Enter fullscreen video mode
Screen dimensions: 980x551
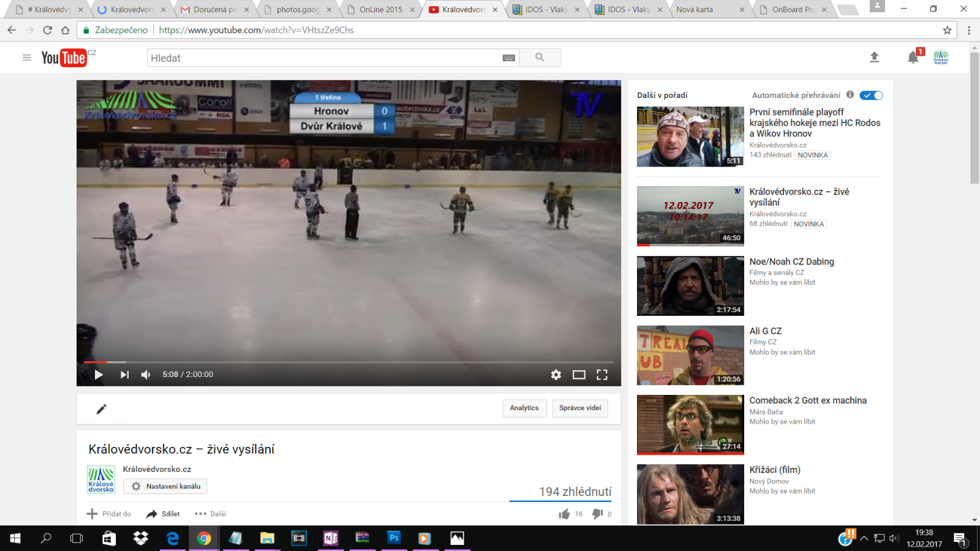pos(602,375)
